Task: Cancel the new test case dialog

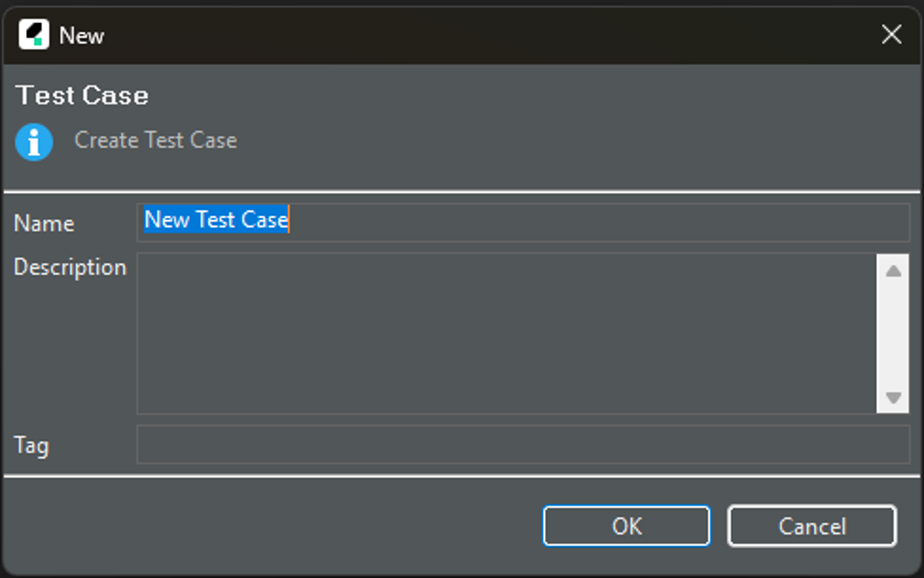Action: click(x=812, y=526)
